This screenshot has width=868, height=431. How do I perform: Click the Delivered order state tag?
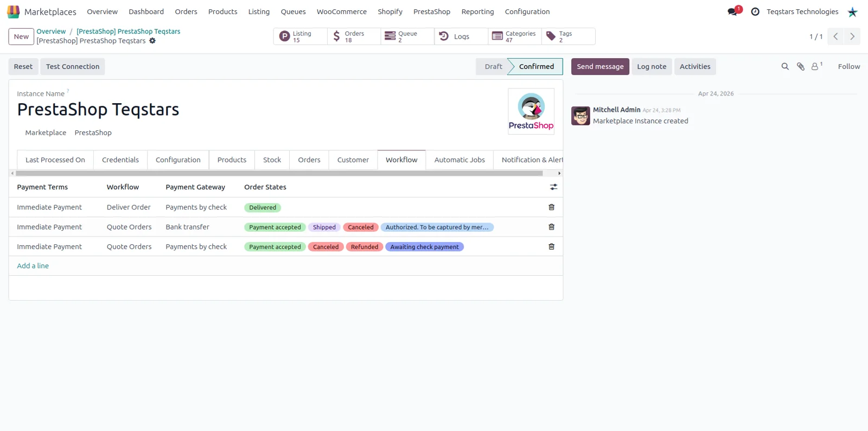pyautogui.click(x=263, y=207)
